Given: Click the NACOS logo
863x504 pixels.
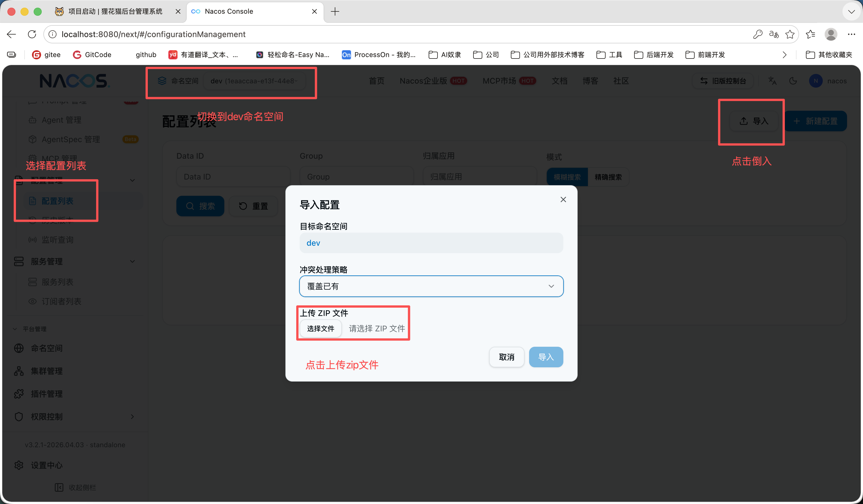Looking at the screenshot, I should click(x=74, y=81).
